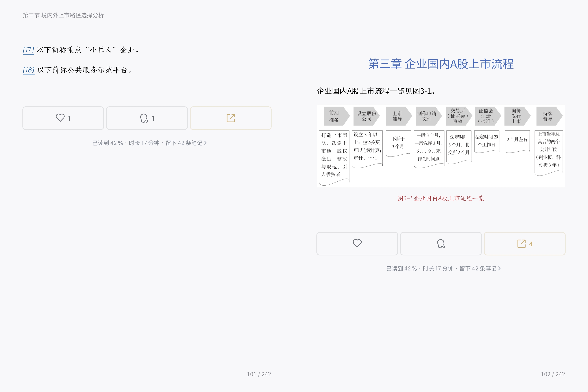Open the comment bubble on right page
This screenshot has width=588, height=392.
coord(441,243)
